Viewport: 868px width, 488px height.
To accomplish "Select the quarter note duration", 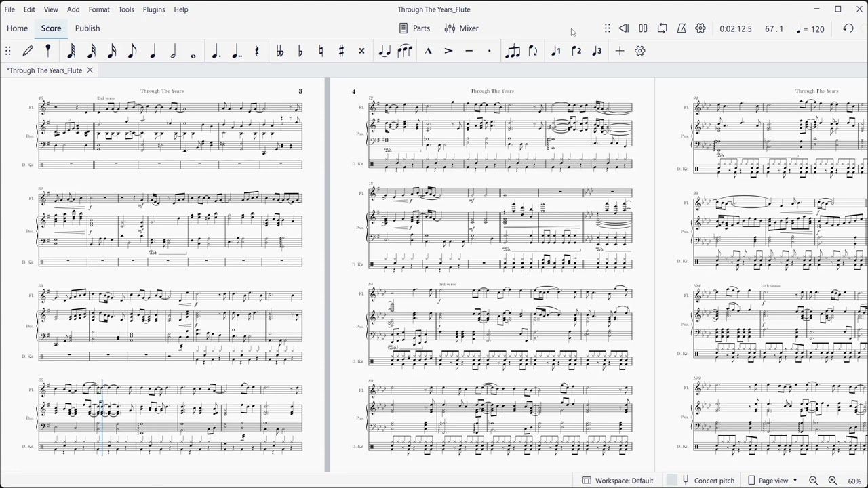I will (x=153, y=51).
